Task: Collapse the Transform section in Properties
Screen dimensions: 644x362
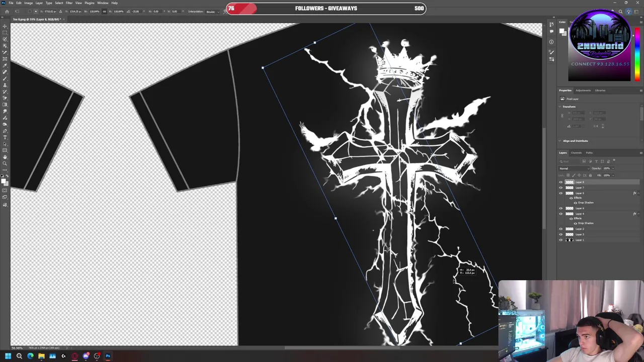Action: point(560,107)
